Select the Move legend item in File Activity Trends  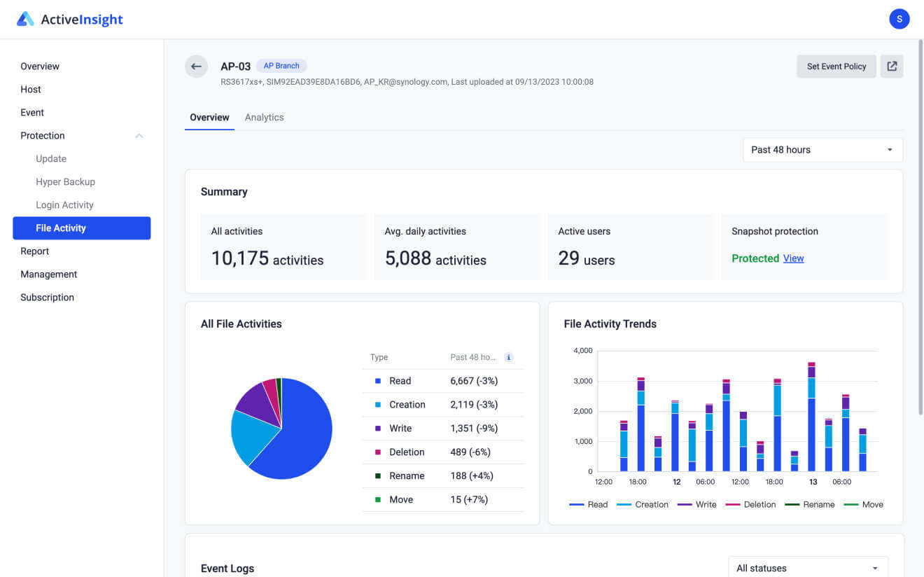(x=849, y=504)
